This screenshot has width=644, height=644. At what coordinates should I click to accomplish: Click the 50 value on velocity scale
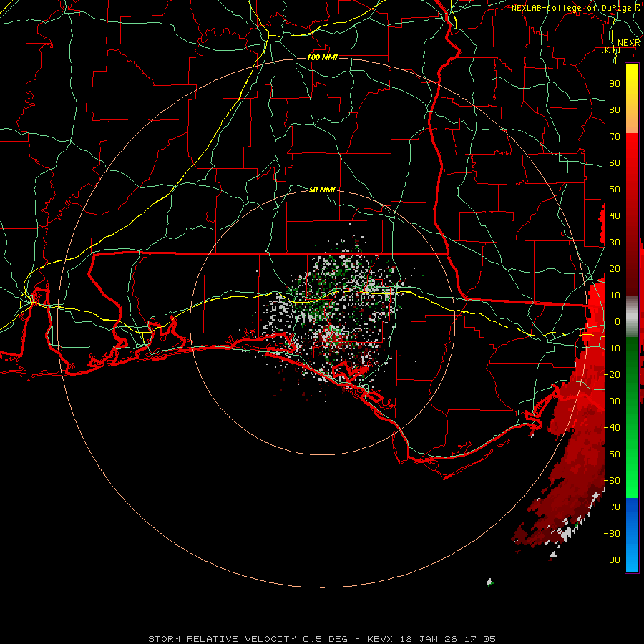[615, 190]
